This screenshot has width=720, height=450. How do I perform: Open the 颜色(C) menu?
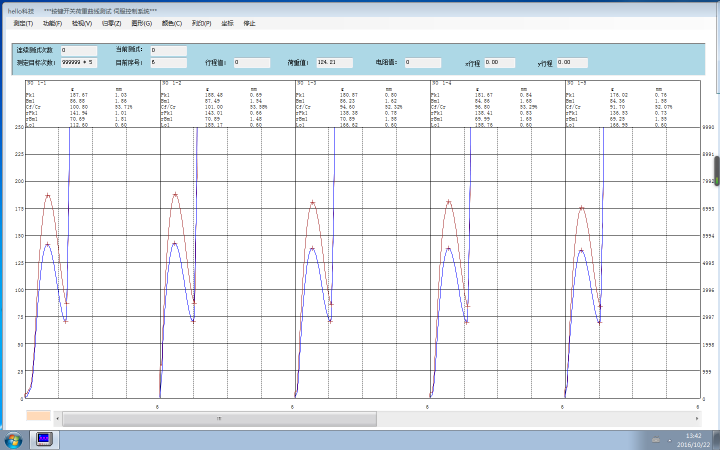(171, 22)
